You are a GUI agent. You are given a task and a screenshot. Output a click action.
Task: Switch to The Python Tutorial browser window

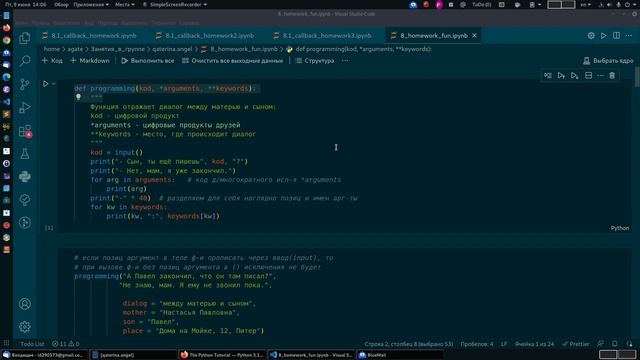222,355
